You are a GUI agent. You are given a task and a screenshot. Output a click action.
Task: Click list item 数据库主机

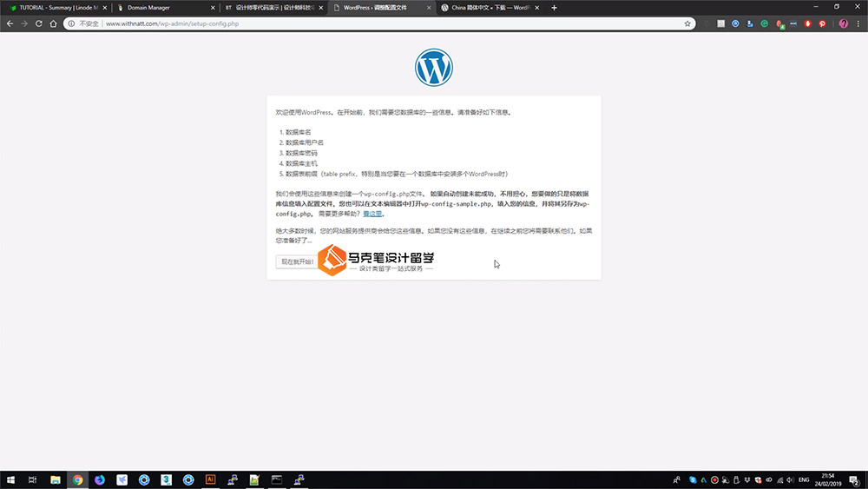301,164
